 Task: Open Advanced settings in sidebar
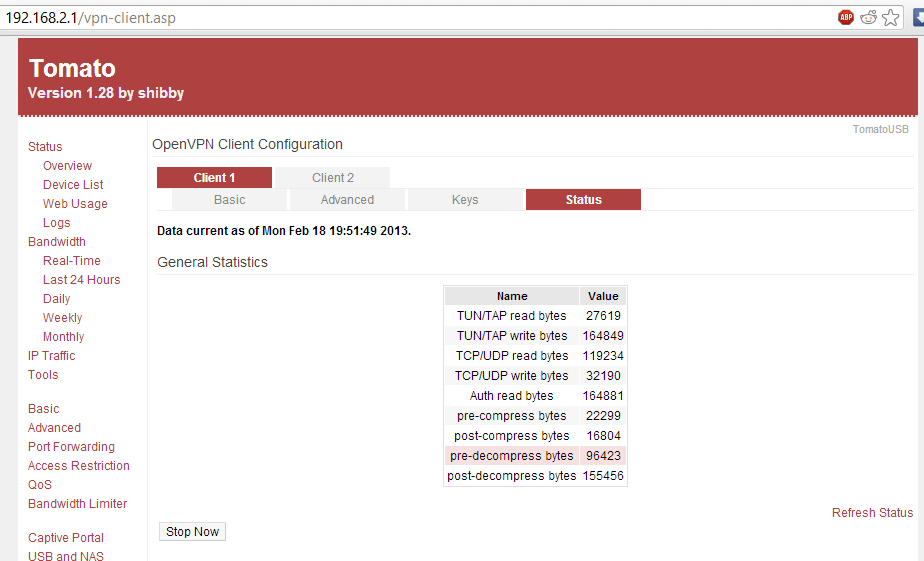[54, 428]
